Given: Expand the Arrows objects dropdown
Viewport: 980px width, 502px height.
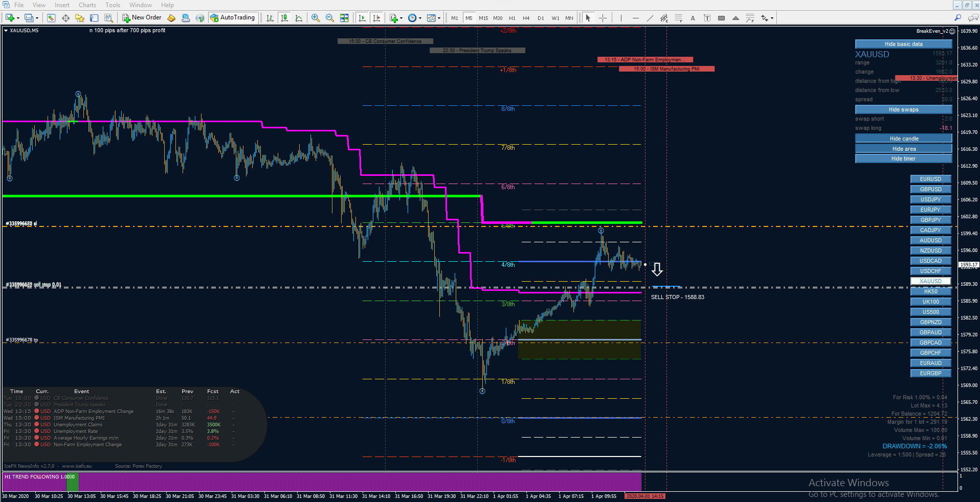Looking at the screenshot, I should pos(771,18).
